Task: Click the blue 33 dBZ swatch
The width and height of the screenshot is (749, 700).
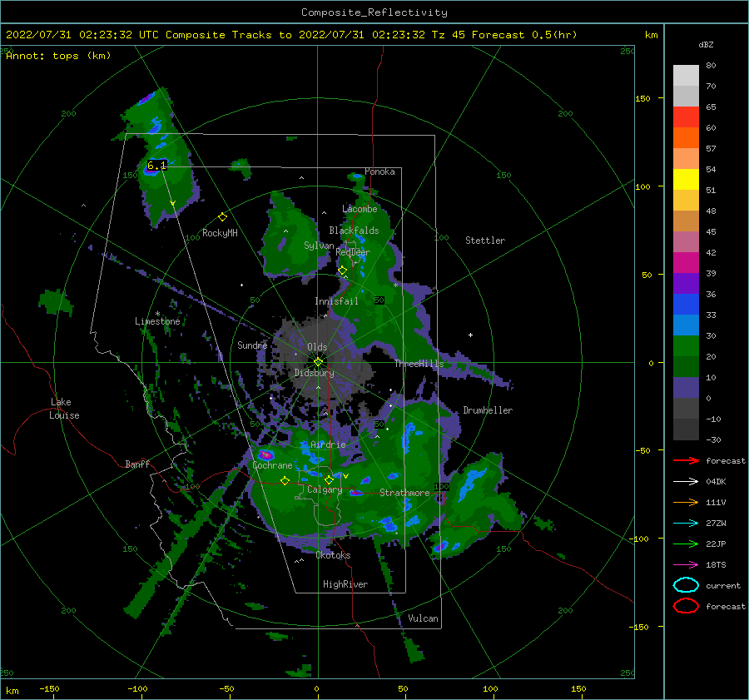Action: point(686,305)
